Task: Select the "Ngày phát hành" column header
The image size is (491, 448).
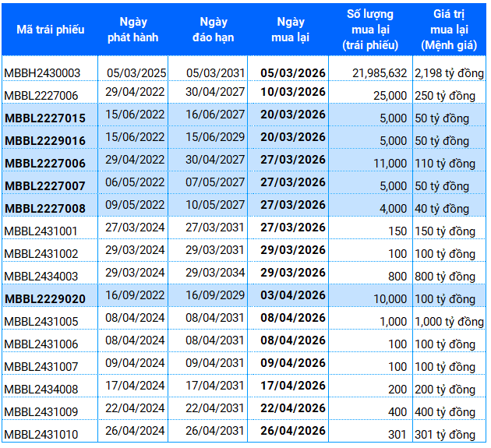Action: coord(134,29)
